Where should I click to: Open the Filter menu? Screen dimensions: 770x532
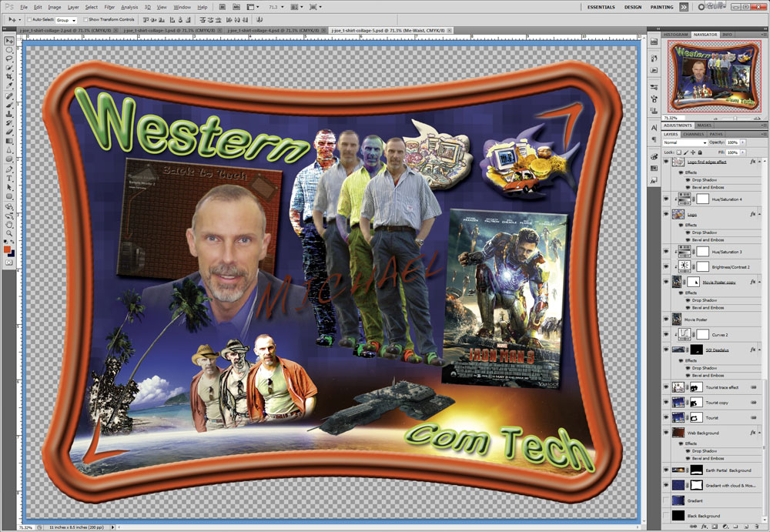[x=110, y=7]
